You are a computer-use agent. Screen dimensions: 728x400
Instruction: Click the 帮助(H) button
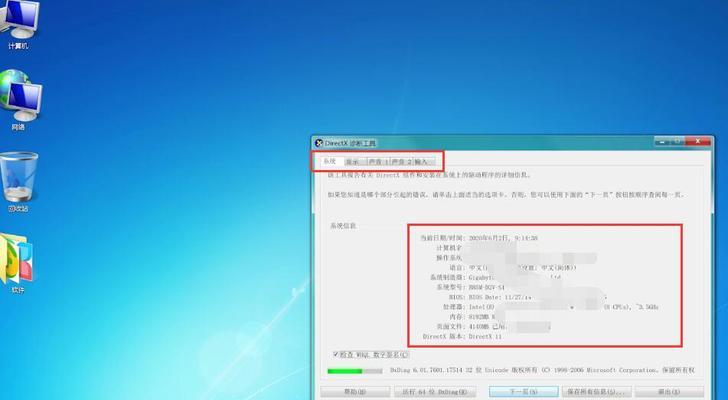[x=355, y=392]
